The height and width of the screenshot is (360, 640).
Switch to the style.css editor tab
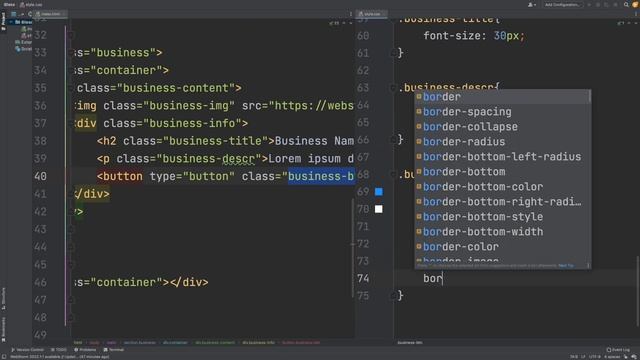click(x=371, y=14)
